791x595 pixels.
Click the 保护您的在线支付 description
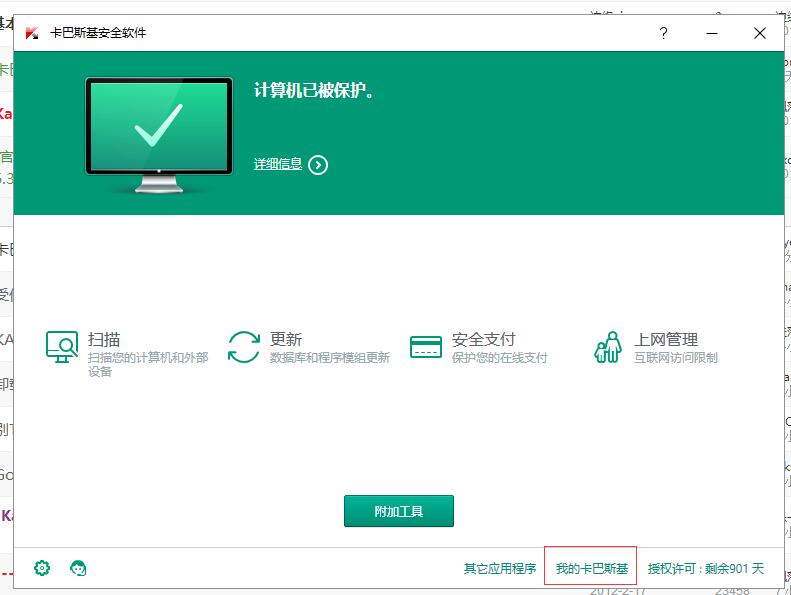coord(499,358)
